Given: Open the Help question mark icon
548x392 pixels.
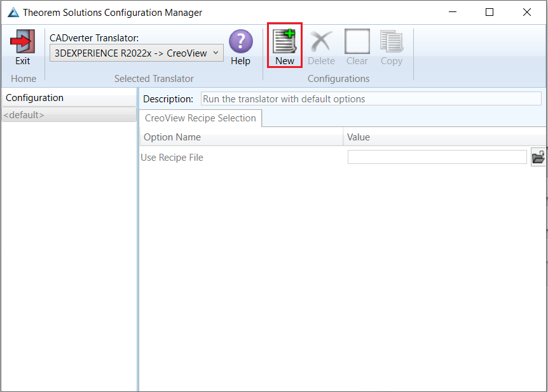Looking at the screenshot, I should 241,41.
